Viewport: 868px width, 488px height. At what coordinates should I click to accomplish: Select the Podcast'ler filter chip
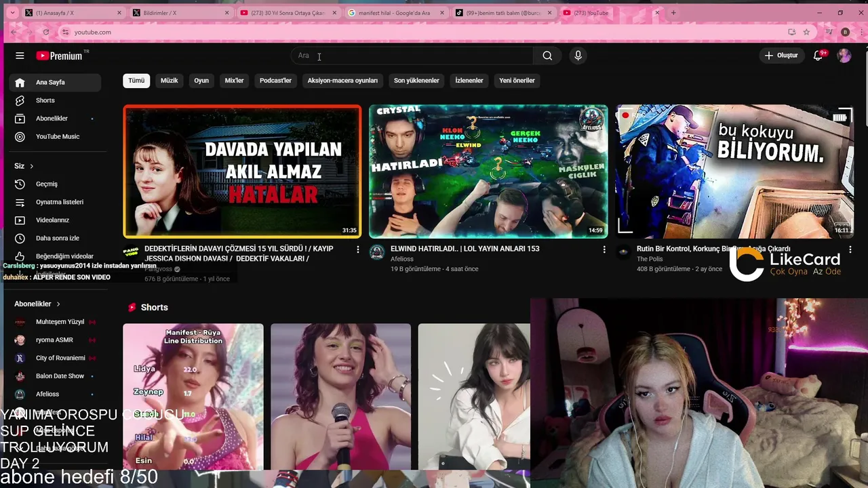click(275, 81)
